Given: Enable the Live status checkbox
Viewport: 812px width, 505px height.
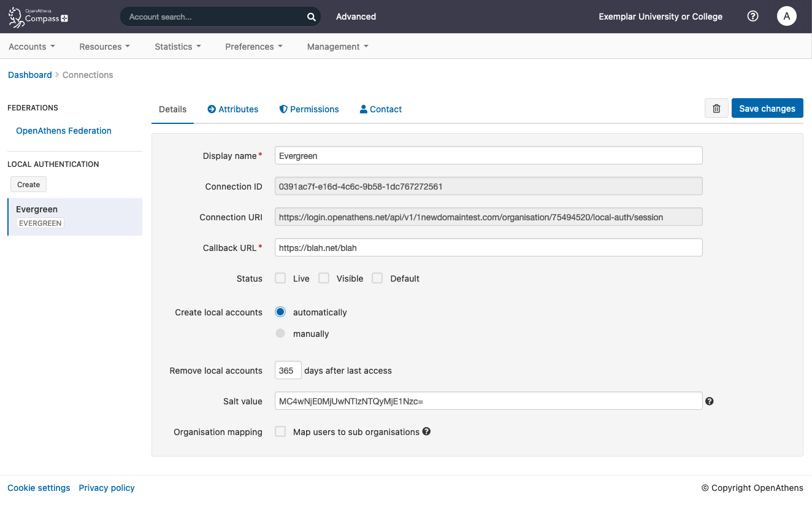Looking at the screenshot, I should click(x=280, y=278).
